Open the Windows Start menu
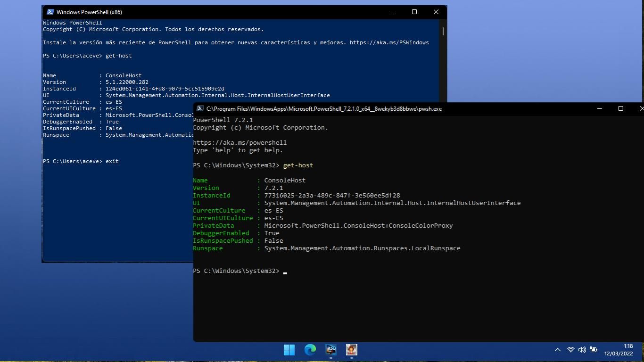The height and width of the screenshot is (362, 644). (x=289, y=350)
